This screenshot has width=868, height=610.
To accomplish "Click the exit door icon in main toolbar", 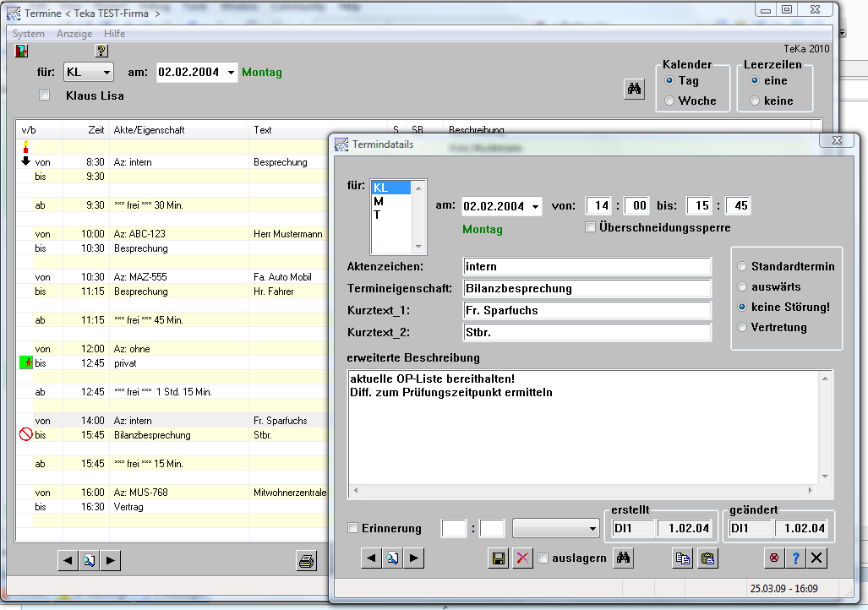I will (23, 52).
